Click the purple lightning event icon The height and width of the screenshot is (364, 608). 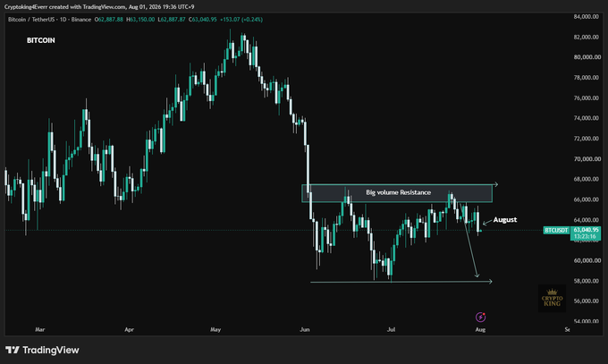480,317
